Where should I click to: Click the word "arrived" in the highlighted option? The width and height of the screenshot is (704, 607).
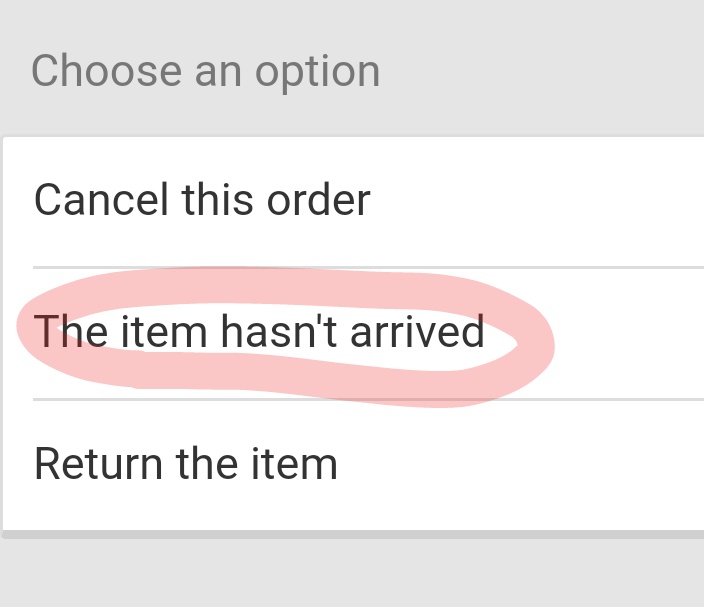[x=417, y=332]
